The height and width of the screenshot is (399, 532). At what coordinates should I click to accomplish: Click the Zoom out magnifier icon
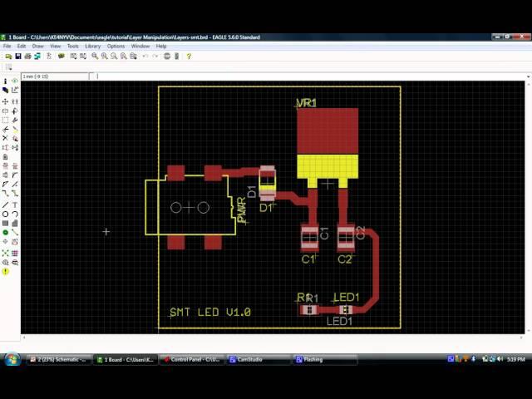[x=114, y=57]
